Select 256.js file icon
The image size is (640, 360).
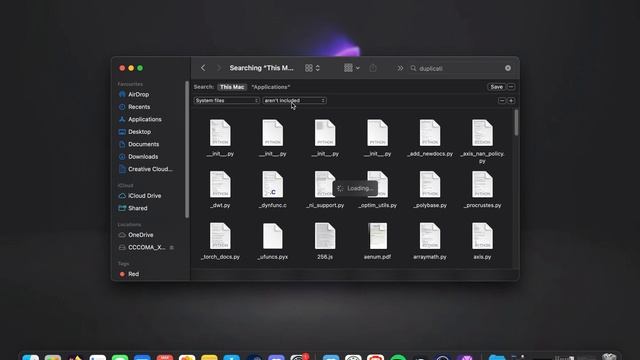325,236
